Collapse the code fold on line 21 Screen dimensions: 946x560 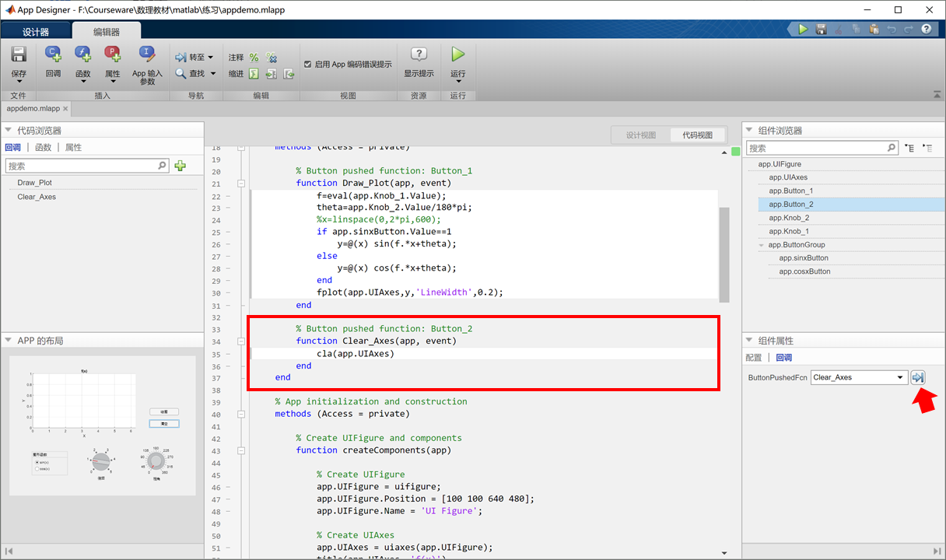pos(241,184)
